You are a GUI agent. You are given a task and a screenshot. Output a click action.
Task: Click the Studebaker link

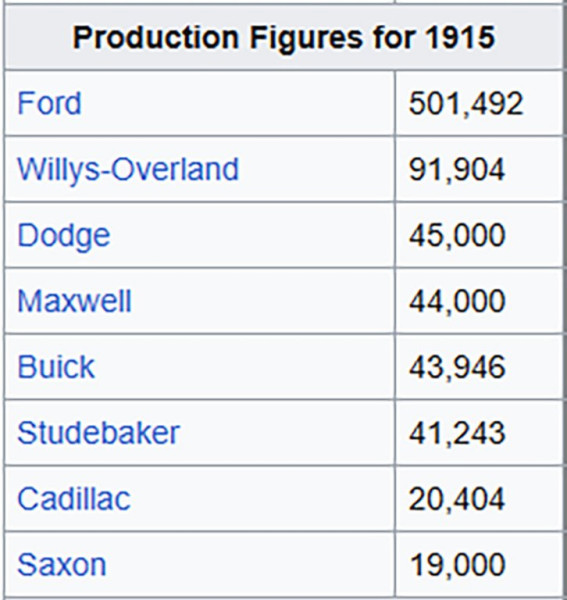(99, 433)
